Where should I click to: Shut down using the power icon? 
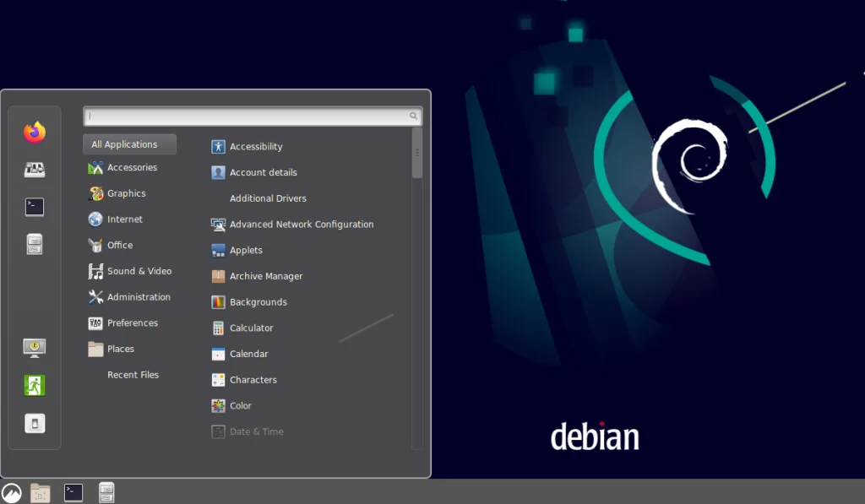34,423
